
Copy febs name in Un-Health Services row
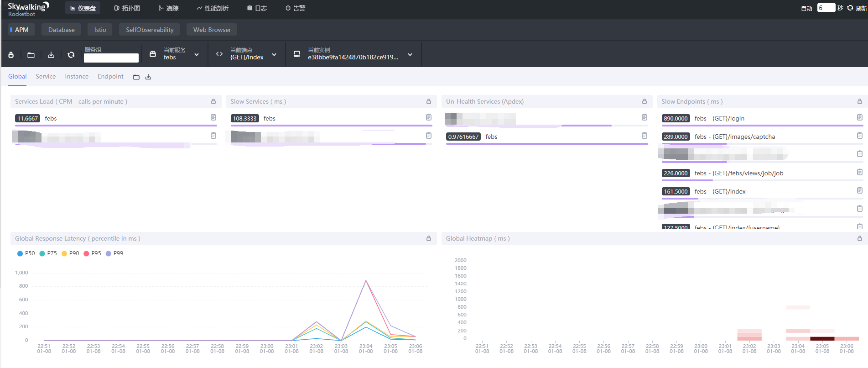click(x=645, y=136)
